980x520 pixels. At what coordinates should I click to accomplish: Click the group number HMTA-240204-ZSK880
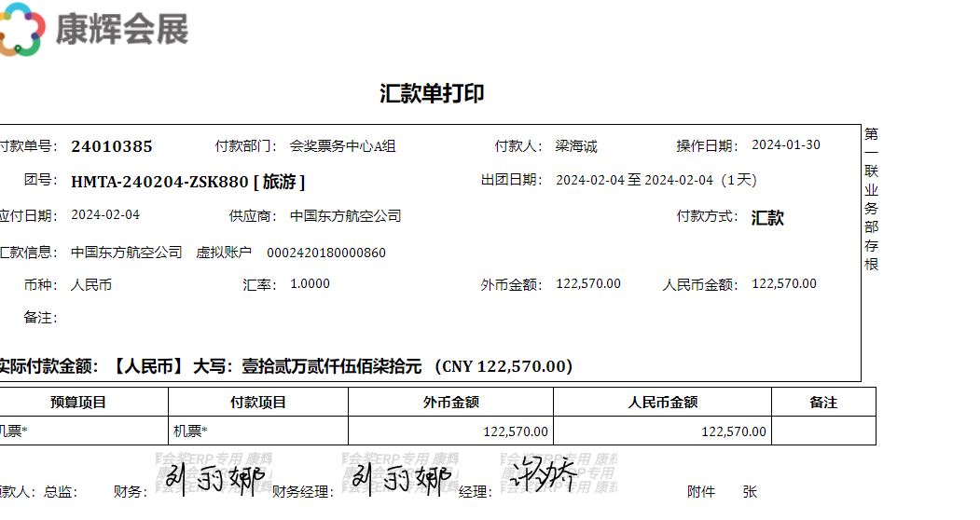(x=159, y=181)
